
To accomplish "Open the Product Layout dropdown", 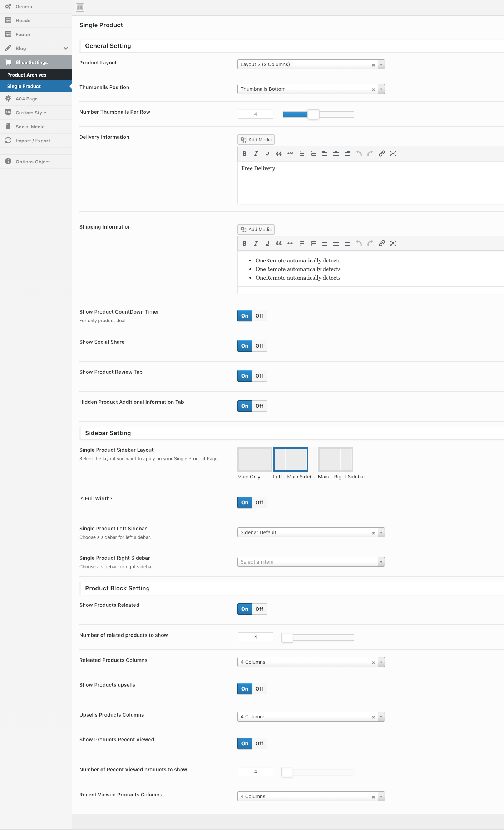I will click(x=381, y=64).
